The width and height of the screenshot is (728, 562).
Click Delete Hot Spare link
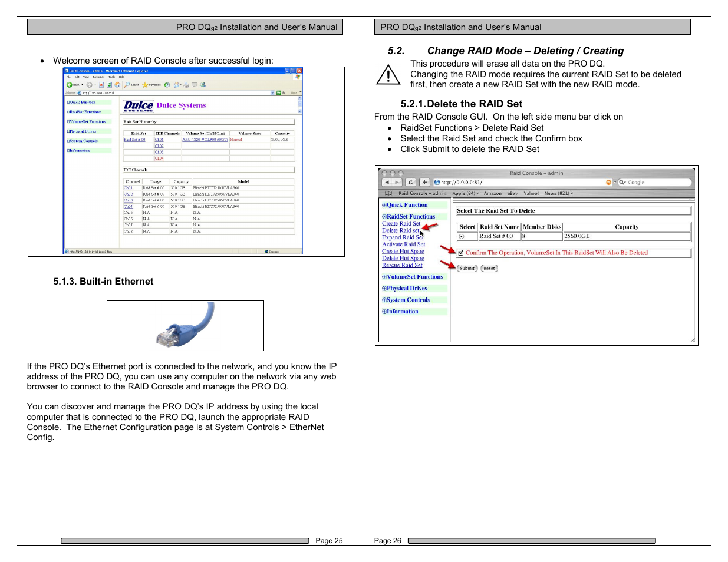[403, 259]
